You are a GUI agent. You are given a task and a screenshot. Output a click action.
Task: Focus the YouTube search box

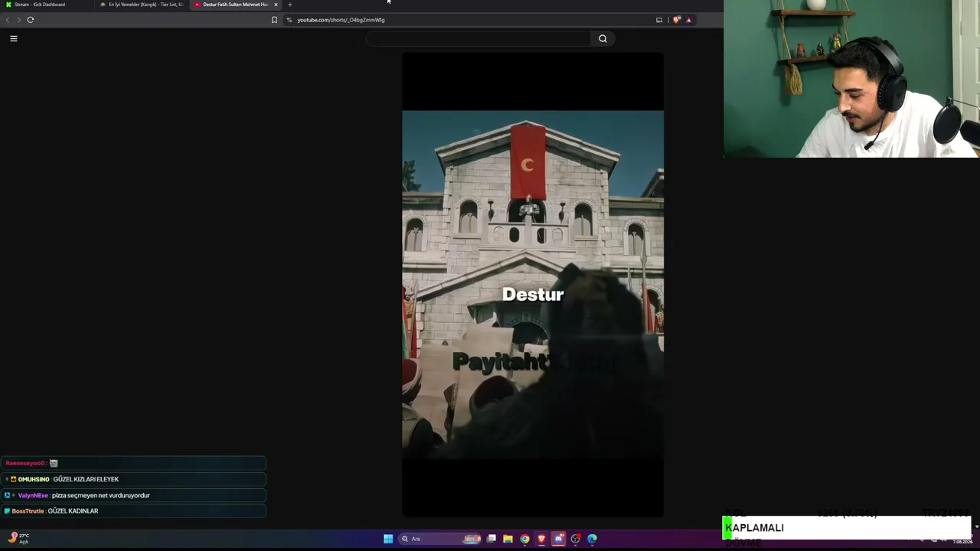[x=479, y=38]
